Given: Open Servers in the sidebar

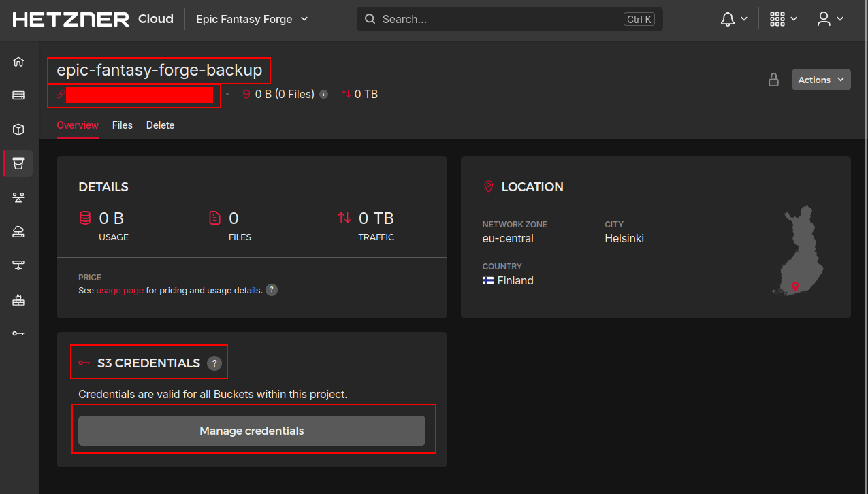Looking at the screenshot, I should tap(18, 95).
